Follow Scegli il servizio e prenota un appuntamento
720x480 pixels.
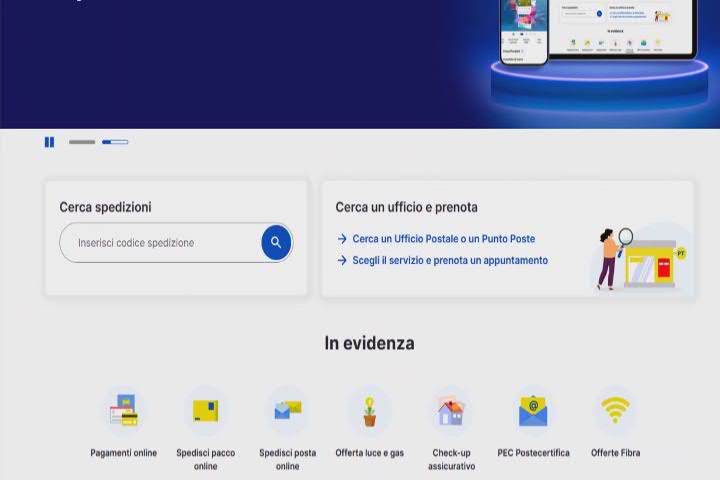450,260
